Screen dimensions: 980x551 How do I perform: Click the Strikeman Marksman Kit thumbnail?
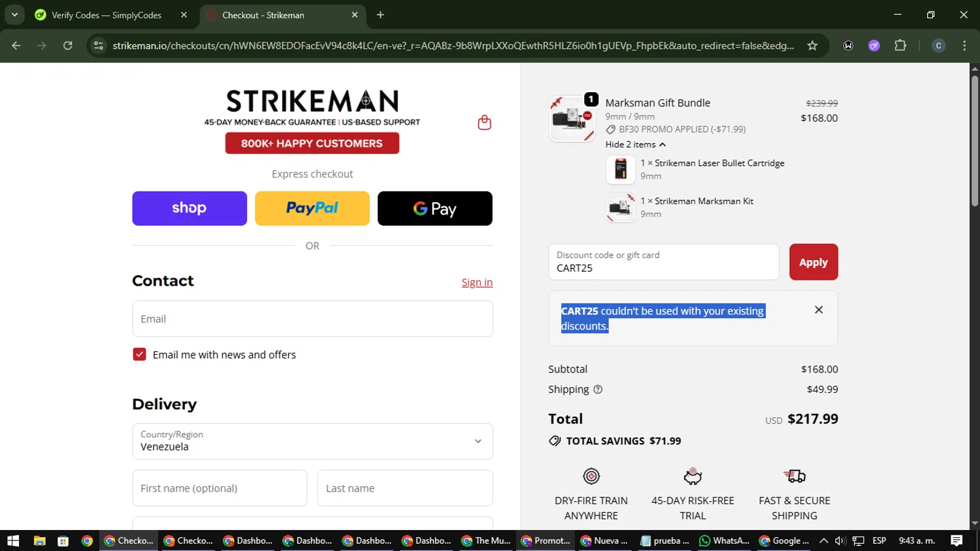click(621, 208)
